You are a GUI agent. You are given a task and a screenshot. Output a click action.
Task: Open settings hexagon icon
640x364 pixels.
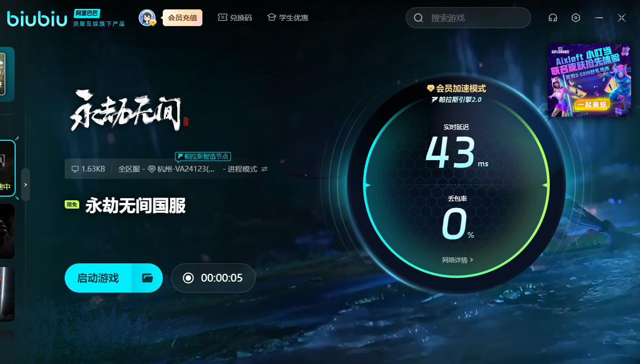576,18
